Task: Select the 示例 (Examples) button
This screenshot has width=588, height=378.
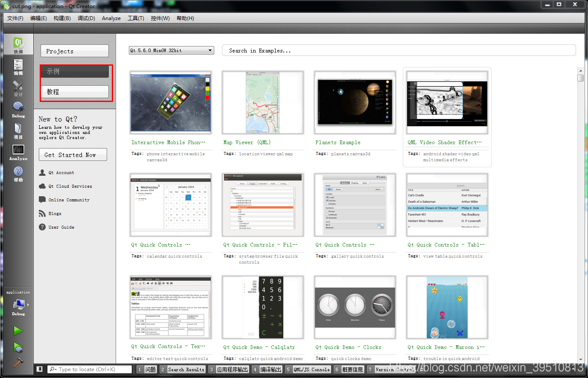Action: click(x=75, y=71)
